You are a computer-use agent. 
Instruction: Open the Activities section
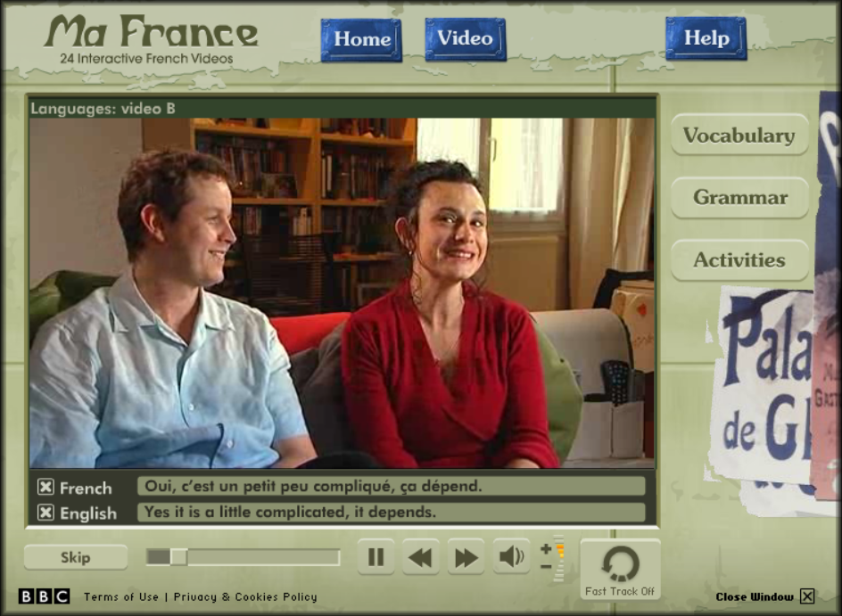point(739,260)
